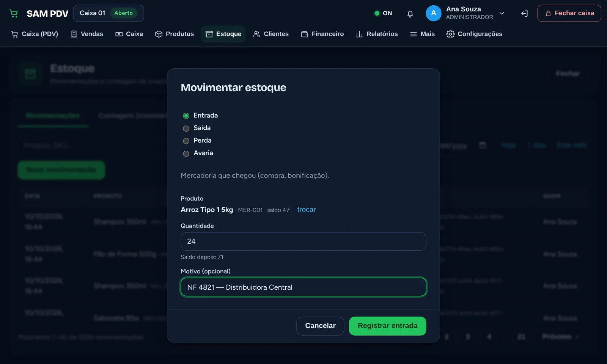Click the Movimentar estoque dialog title
The image size is (607, 364).
pyautogui.click(x=233, y=88)
